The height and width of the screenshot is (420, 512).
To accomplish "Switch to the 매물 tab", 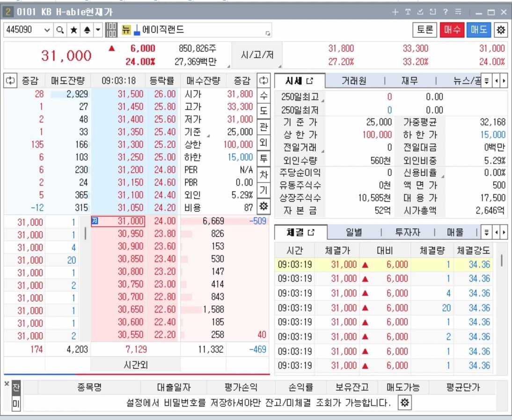I will [455, 232].
